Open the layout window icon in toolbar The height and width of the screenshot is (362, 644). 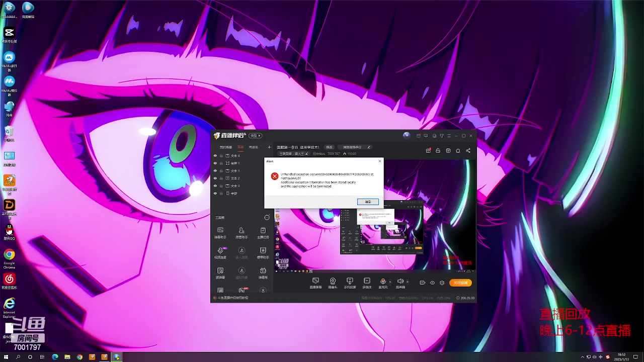click(448, 150)
